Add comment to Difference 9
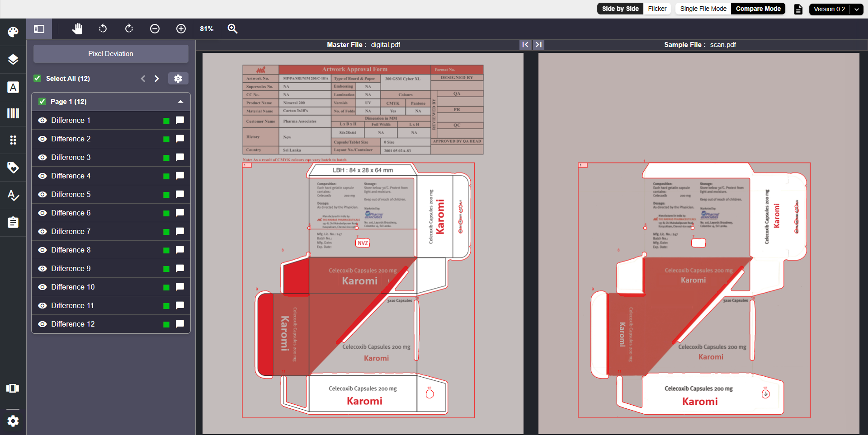The width and height of the screenshot is (868, 435). click(x=180, y=268)
